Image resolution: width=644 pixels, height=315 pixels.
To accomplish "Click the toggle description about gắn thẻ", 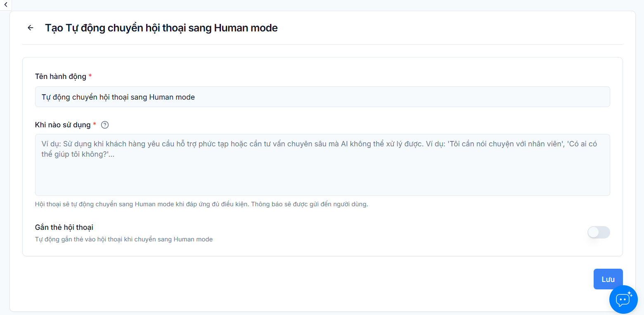I will pyautogui.click(x=123, y=239).
